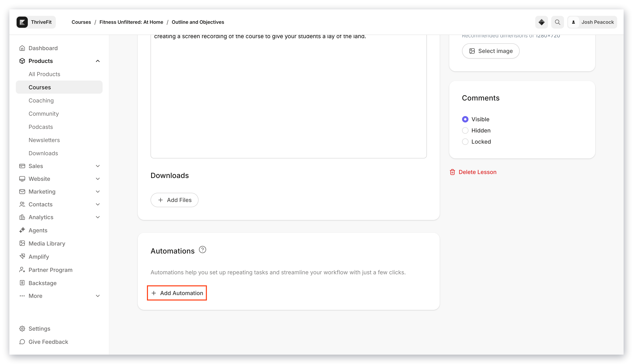Click the user avatar icon by Josh Peacock

click(573, 22)
